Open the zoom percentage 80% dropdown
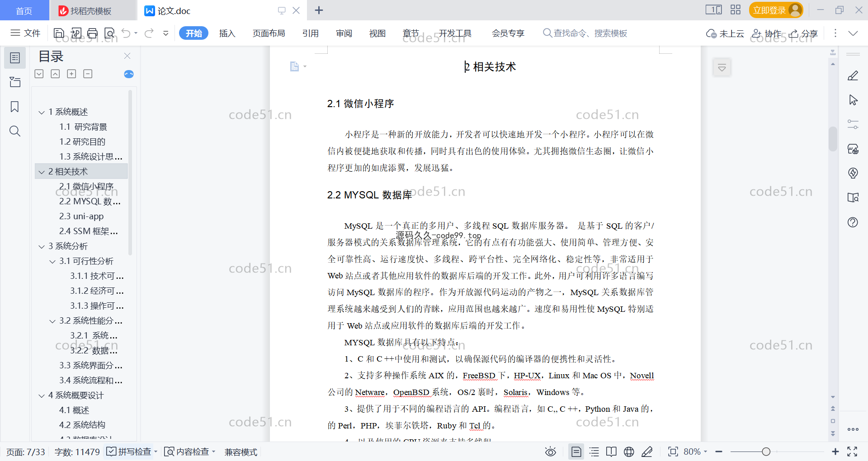The height and width of the screenshot is (461, 868). (695, 452)
